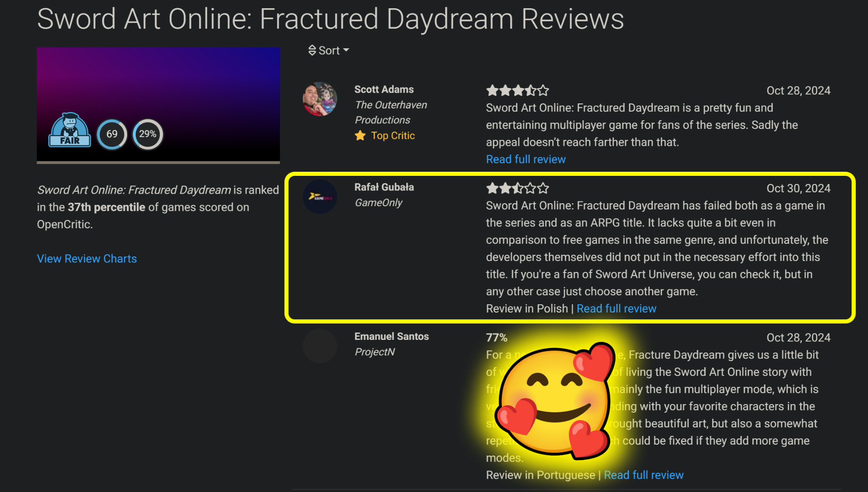Open View Review Charts link

click(87, 258)
